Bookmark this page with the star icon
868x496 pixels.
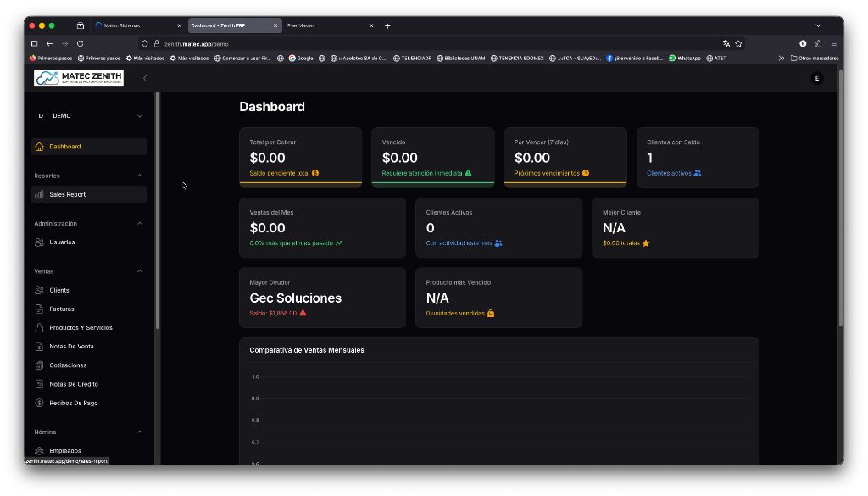click(x=738, y=43)
